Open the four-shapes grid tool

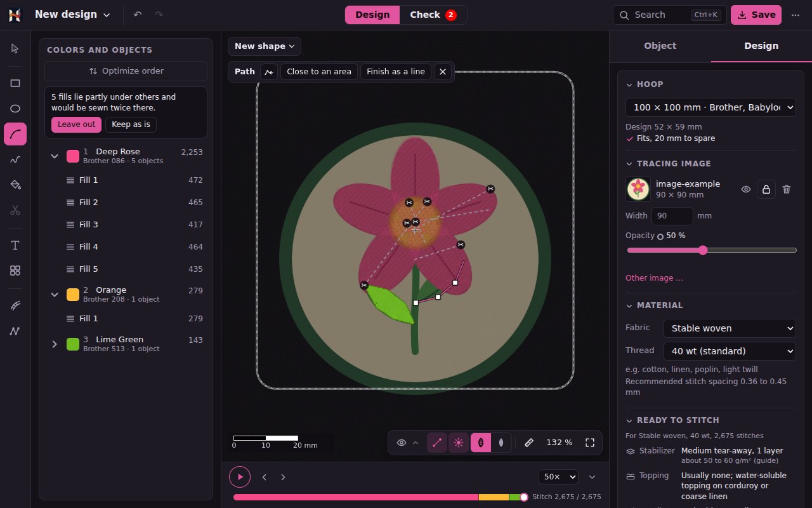[15, 271]
